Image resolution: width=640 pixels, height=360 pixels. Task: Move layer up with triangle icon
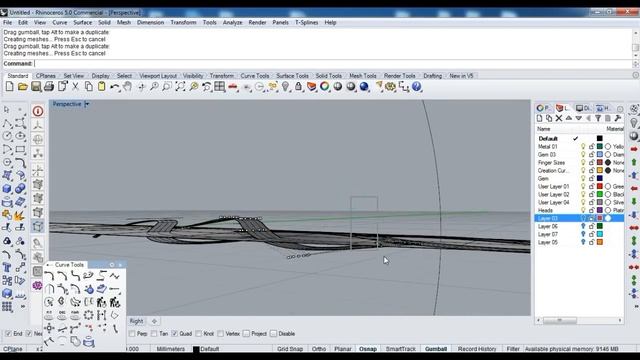569,118
